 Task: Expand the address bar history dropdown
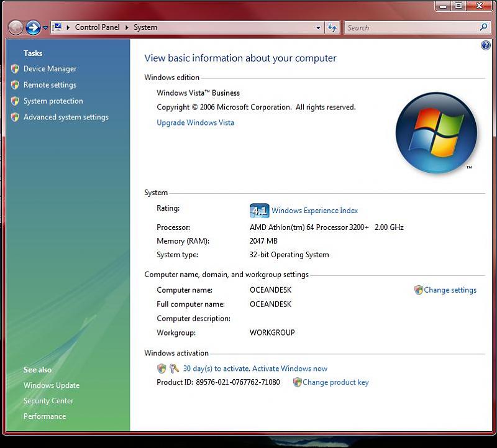click(x=318, y=28)
